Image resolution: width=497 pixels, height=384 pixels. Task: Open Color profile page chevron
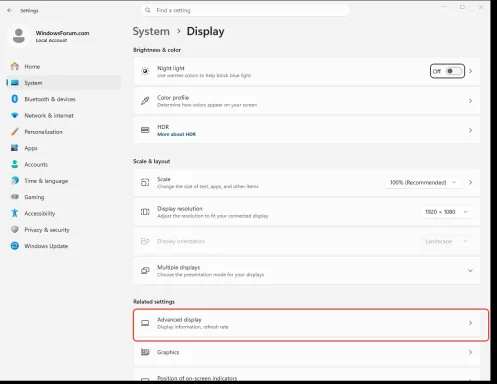(x=470, y=101)
